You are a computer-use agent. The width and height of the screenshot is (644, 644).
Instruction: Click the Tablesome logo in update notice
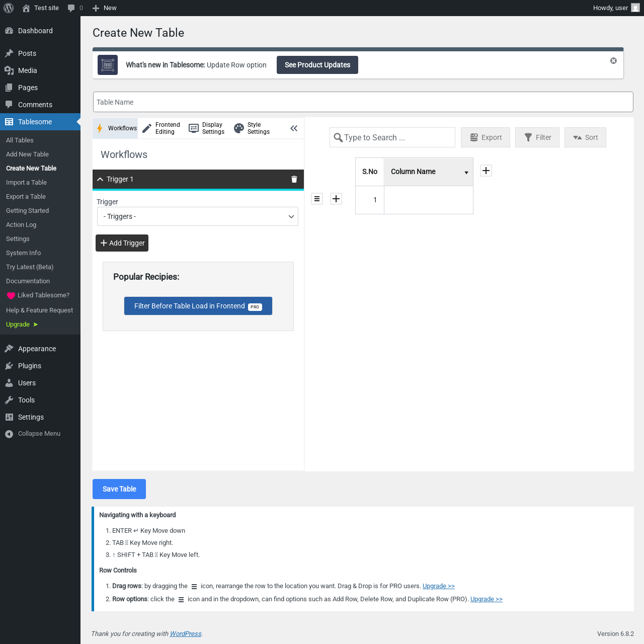(x=108, y=65)
